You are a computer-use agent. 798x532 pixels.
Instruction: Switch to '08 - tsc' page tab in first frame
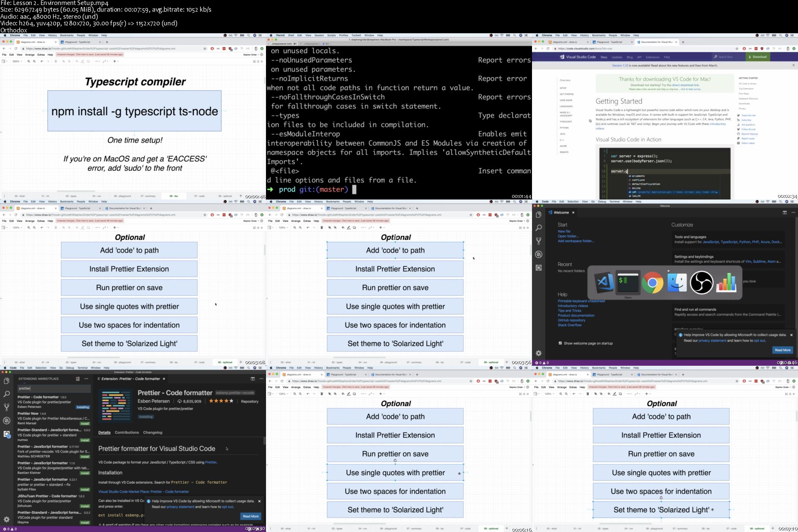coord(174,196)
